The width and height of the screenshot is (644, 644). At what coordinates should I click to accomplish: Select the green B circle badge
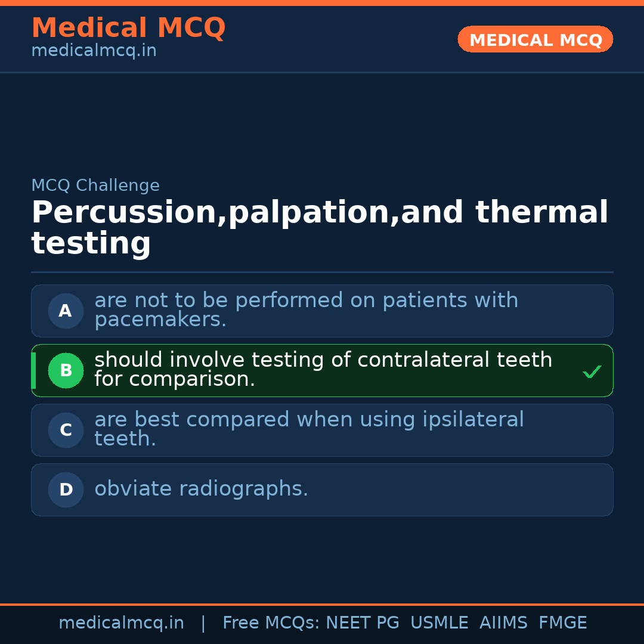pyautogui.click(x=66, y=370)
